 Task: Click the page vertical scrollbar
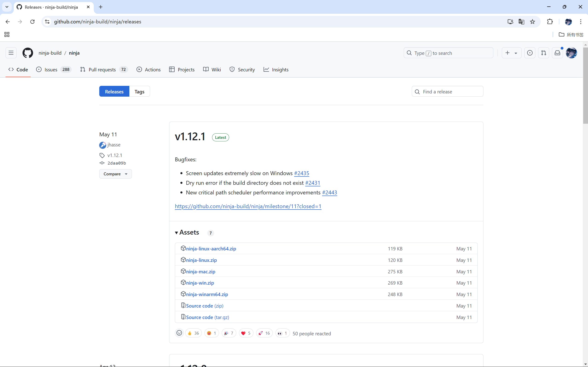(x=585, y=85)
